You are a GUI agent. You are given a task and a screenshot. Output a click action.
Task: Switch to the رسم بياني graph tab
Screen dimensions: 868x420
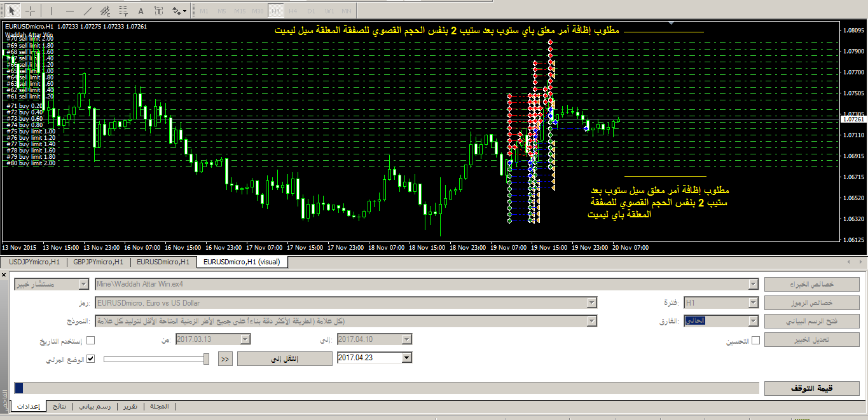[x=96, y=407]
